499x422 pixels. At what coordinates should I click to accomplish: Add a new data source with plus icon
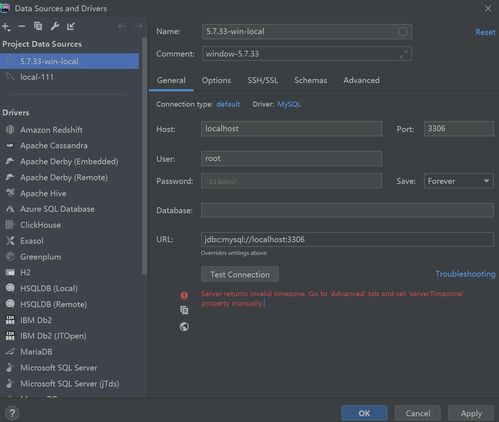(x=6, y=26)
